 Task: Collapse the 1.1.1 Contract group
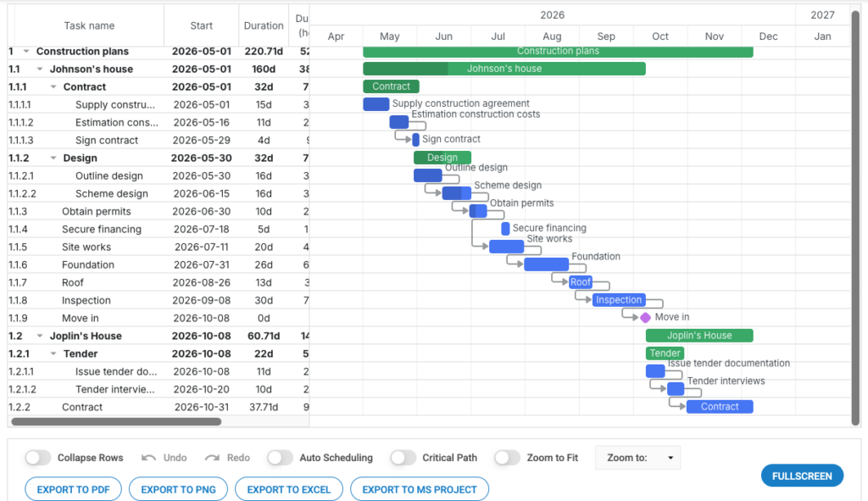[x=53, y=87]
